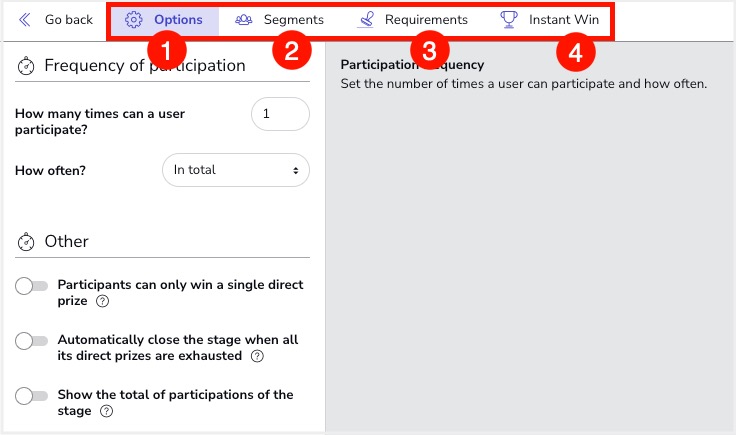Image resolution: width=736 pixels, height=435 pixels.
Task: Switch to the Segments tab
Action: click(x=293, y=20)
